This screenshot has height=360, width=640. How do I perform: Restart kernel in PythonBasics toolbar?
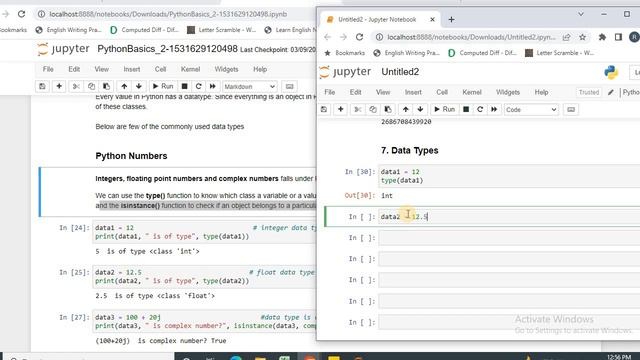click(x=198, y=86)
